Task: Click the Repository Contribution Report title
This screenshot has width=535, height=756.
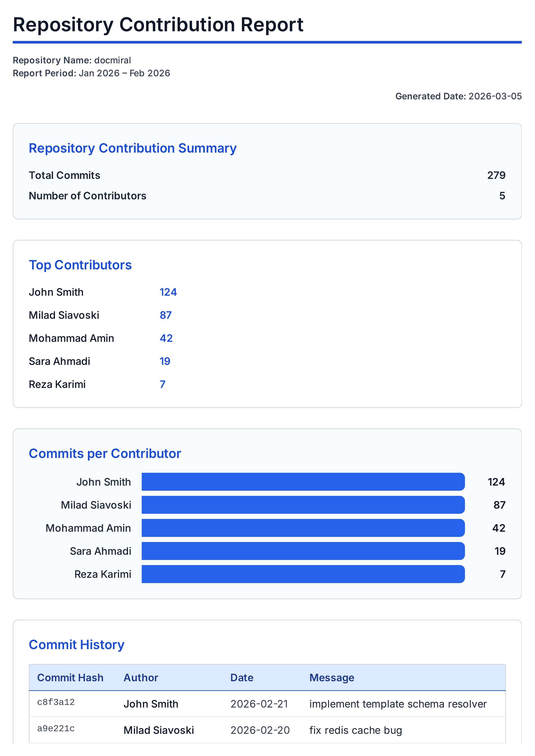Action: (x=158, y=25)
